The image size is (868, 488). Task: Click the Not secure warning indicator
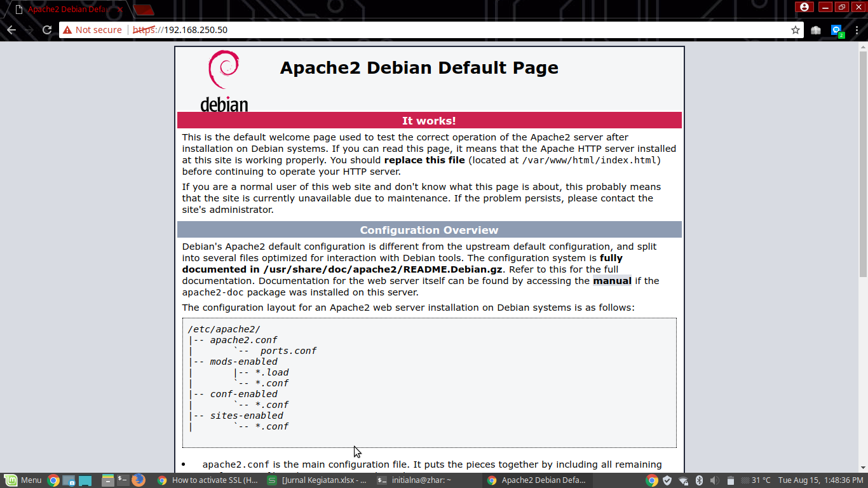click(93, 29)
